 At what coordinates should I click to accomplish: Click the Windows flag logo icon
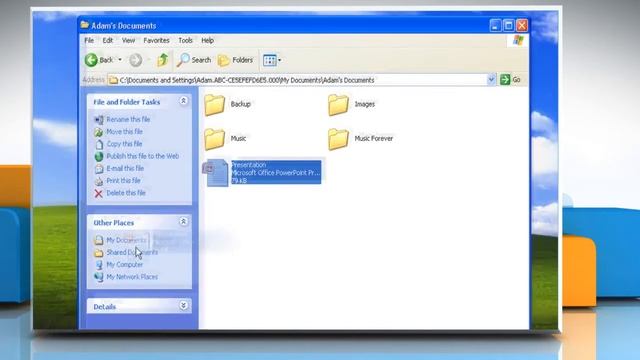tap(518, 40)
